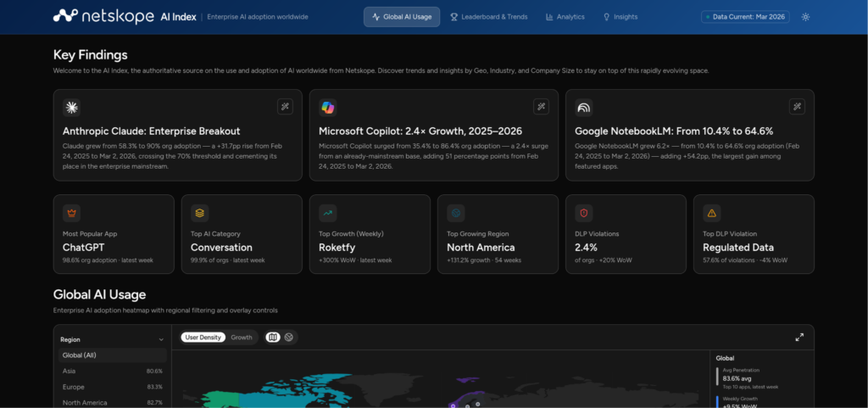
Task: Expand the map to fullscreen
Action: 799,337
